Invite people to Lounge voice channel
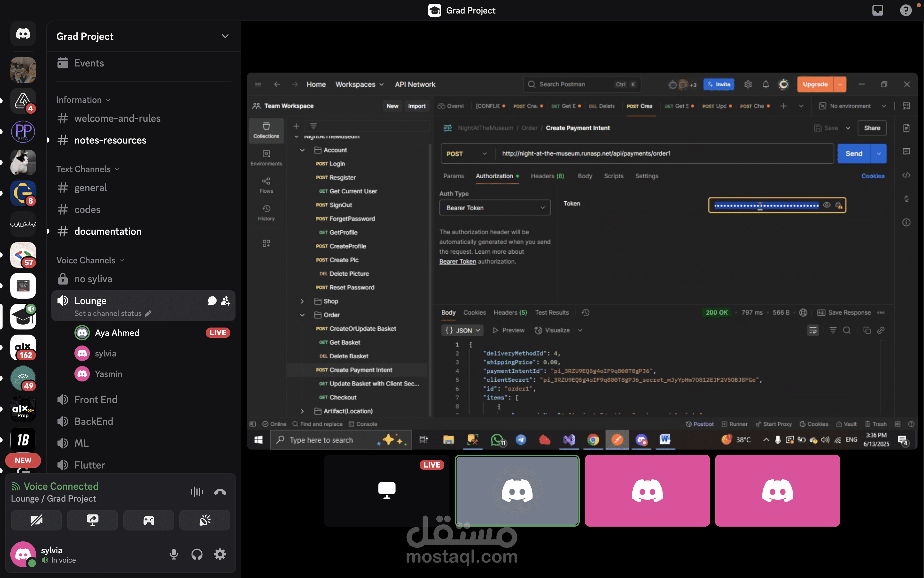Image resolution: width=924 pixels, height=578 pixels. point(226,301)
